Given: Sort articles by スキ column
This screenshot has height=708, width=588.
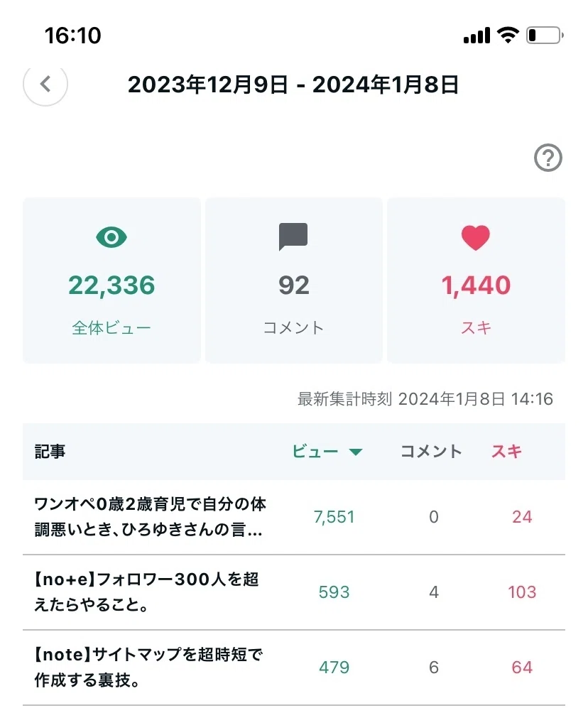Looking at the screenshot, I should [507, 451].
